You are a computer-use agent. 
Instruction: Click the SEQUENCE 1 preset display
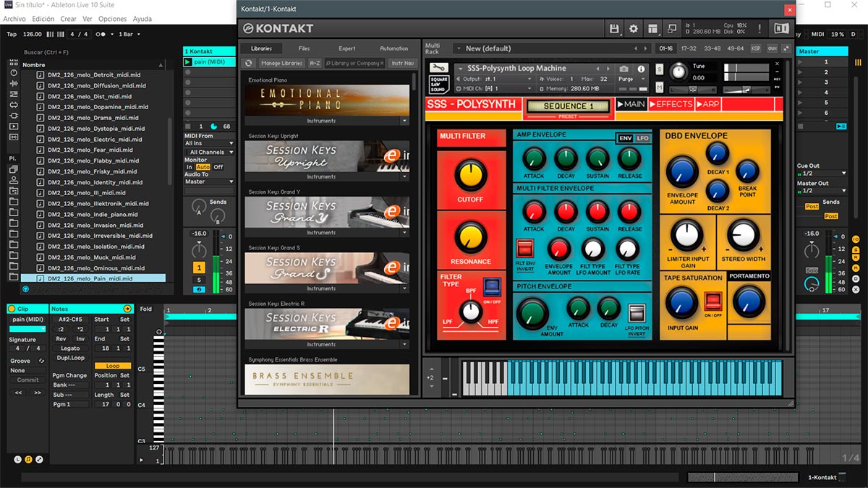coord(569,106)
